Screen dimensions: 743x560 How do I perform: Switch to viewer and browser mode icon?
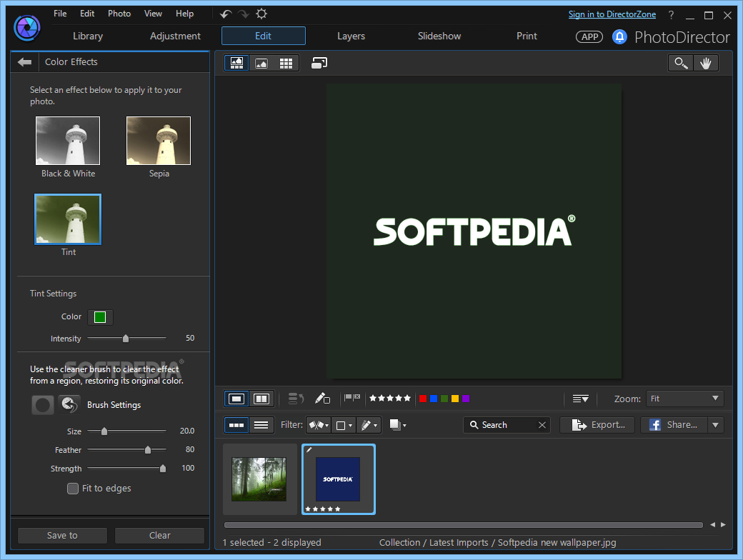[236, 63]
